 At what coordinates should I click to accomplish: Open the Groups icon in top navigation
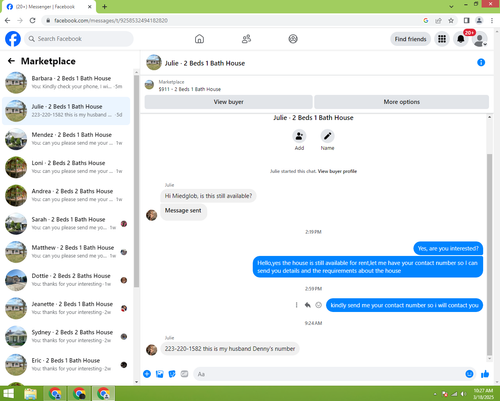pyautogui.click(x=293, y=39)
